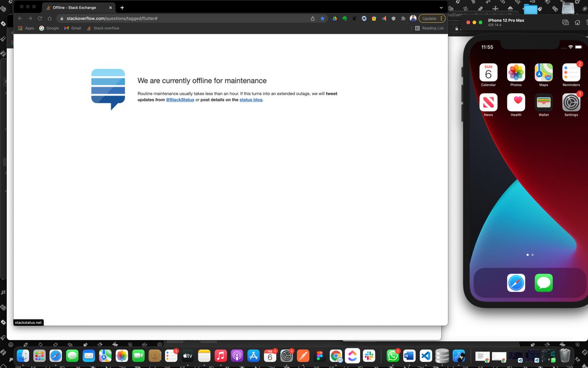Open Launchpad from the macOS Dock
This screenshot has height=368, width=588.
tap(39, 356)
